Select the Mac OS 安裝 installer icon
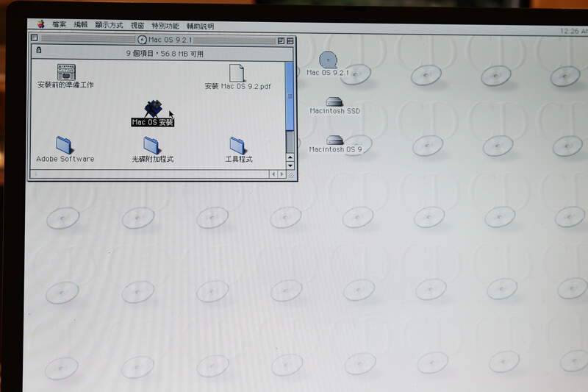Viewport: 588px width, 392px height. pos(153,109)
